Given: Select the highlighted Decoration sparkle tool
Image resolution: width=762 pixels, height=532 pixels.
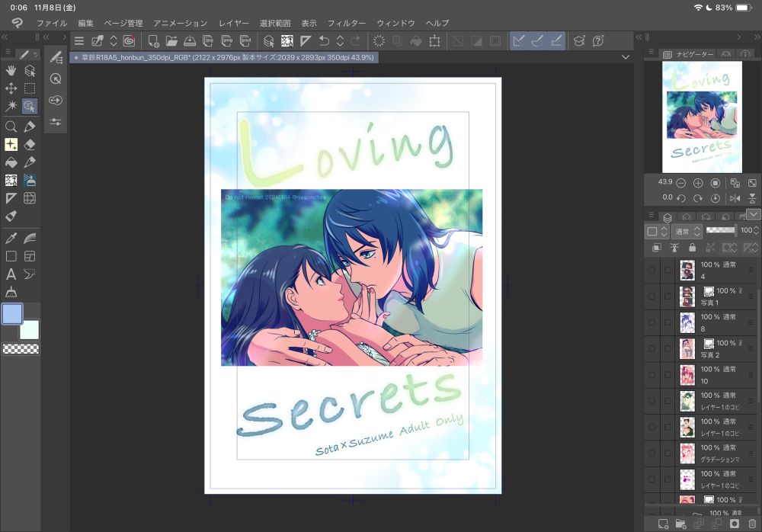Looking at the screenshot, I should pyautogui.click(x=11, y=144).
